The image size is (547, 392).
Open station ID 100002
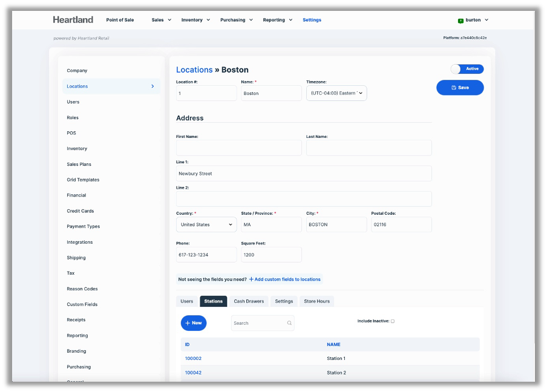193,359
